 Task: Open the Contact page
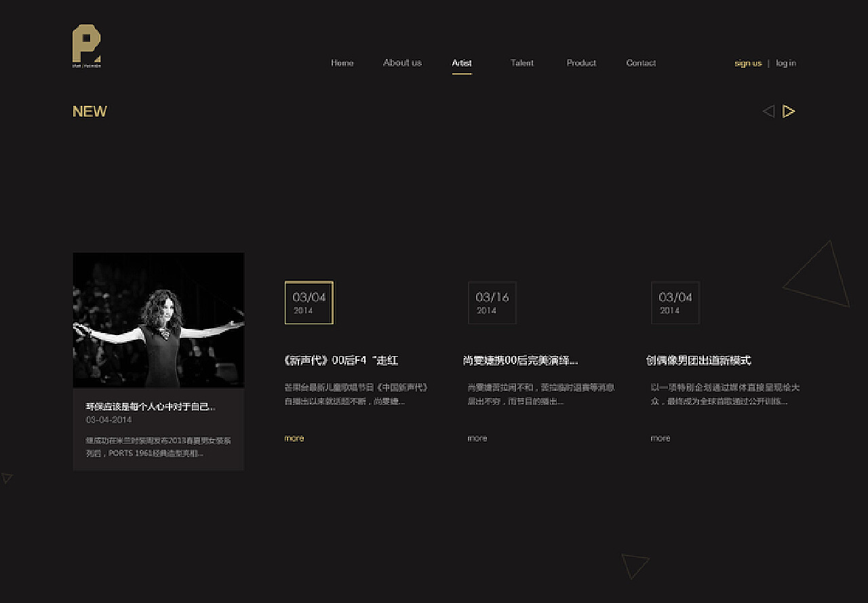click(x=641, y=63)
